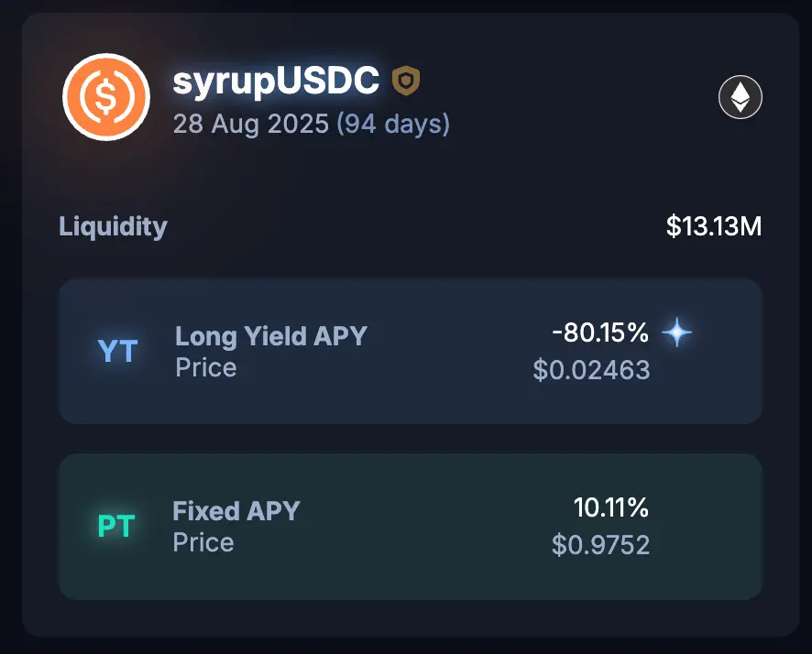This screenshot has height=654, width=812.
Task: Click the (94 days) remaining text
Action: (x=393, y=123)
